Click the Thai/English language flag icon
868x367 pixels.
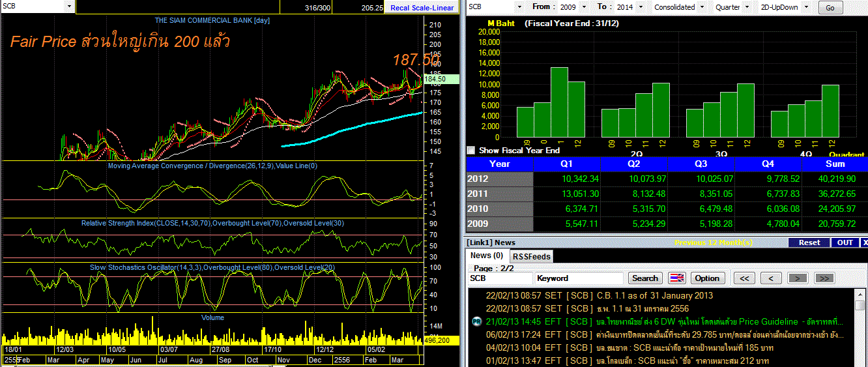(x=677, y=278)
